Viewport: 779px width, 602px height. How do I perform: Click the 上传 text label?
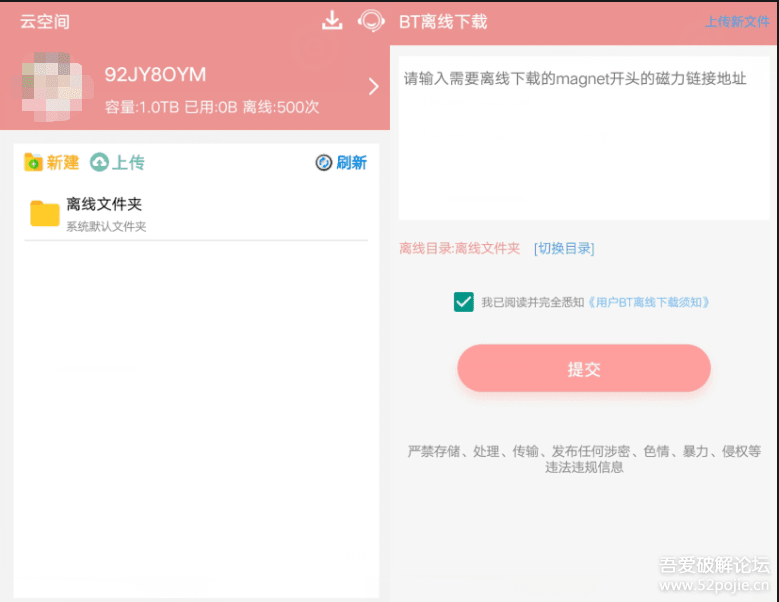[128, 162]
